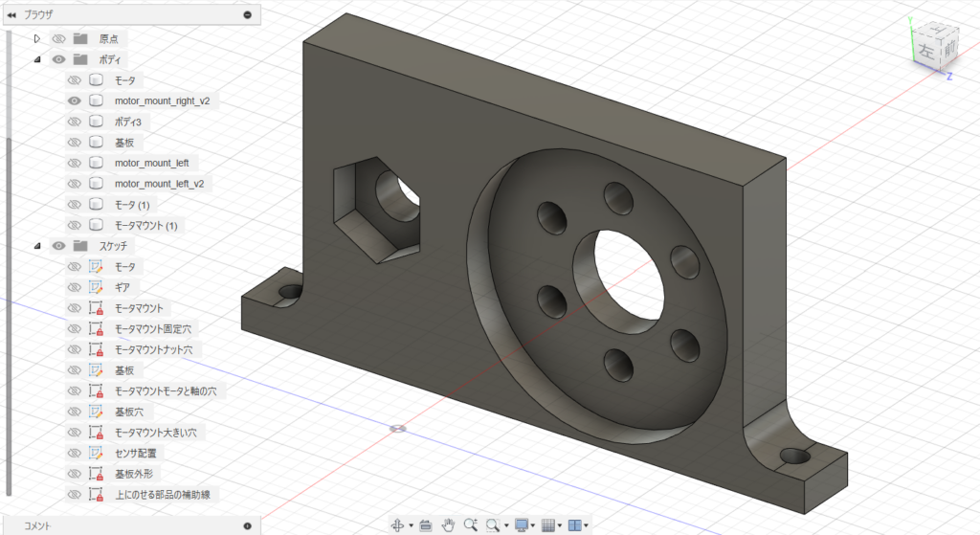Click the comment panel round options button

pos(248,526)
